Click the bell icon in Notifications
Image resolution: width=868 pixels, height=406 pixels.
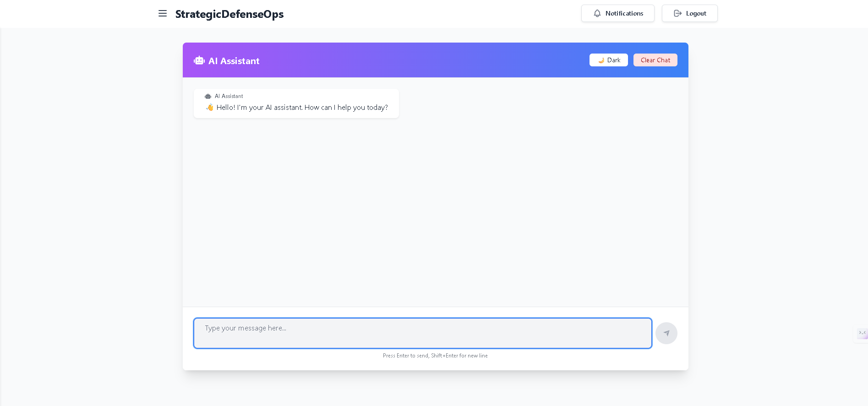coord(597,14)
